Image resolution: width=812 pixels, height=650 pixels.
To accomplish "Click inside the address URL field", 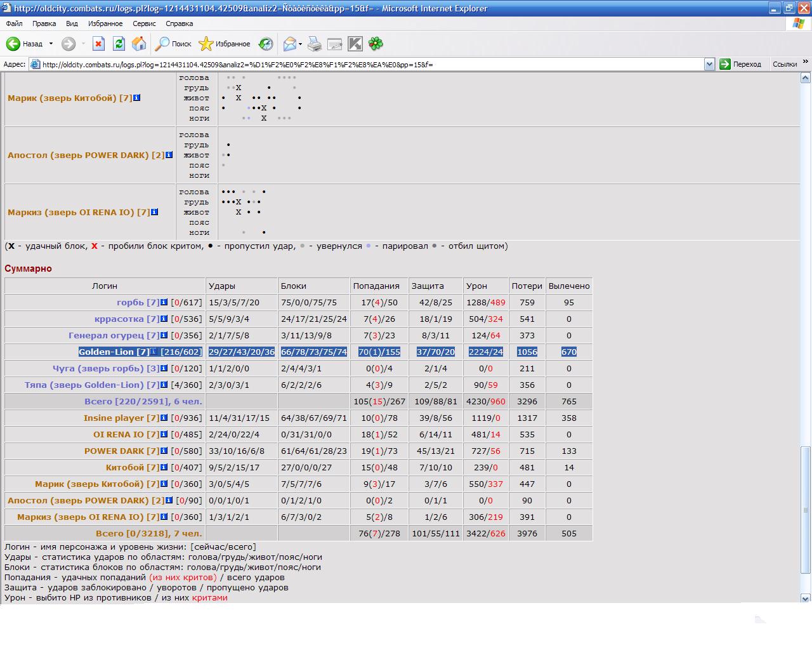I will tap(372, 64).
